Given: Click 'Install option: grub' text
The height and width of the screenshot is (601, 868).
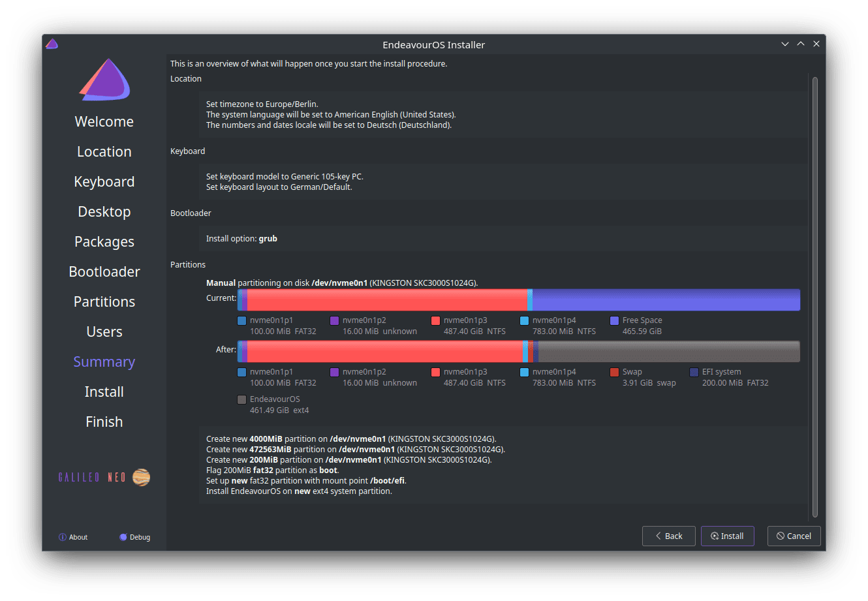Looking at the screenshot, I should (x=241, y=239).
